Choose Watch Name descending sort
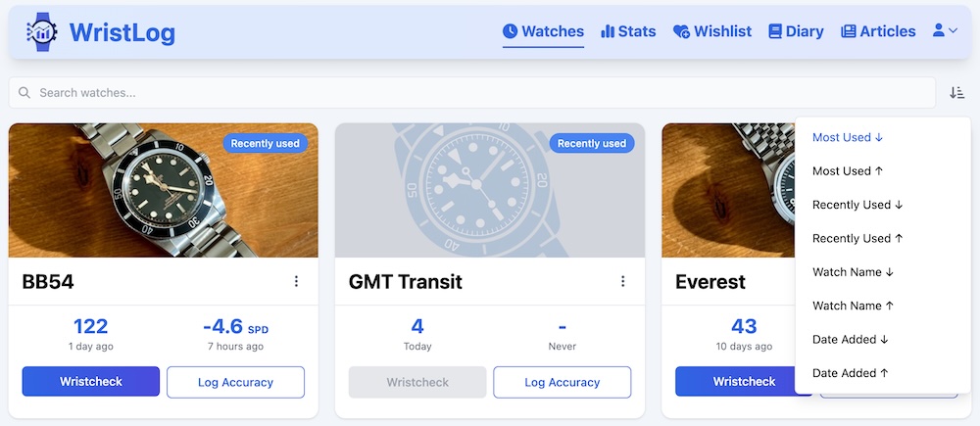The image size is (980, 426). pos(853,271)
